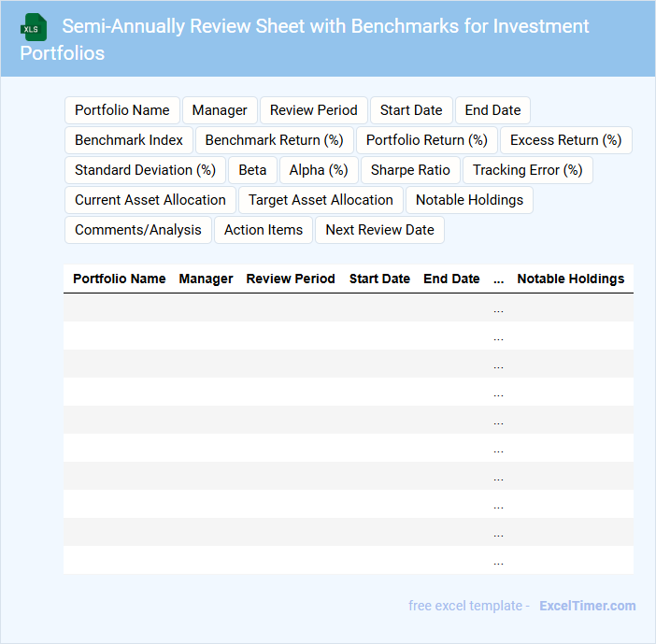Select the Portfolio Name tag

tap(122, 110)
